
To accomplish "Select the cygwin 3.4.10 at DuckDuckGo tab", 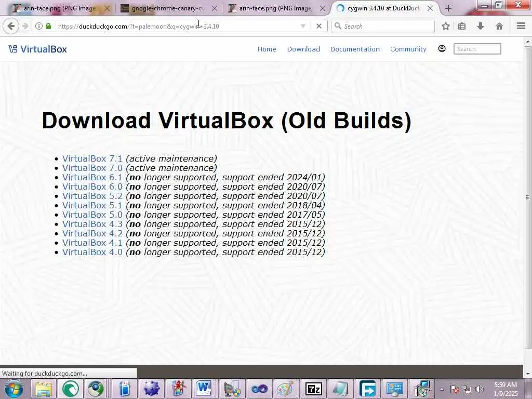I will pos(383,8).
